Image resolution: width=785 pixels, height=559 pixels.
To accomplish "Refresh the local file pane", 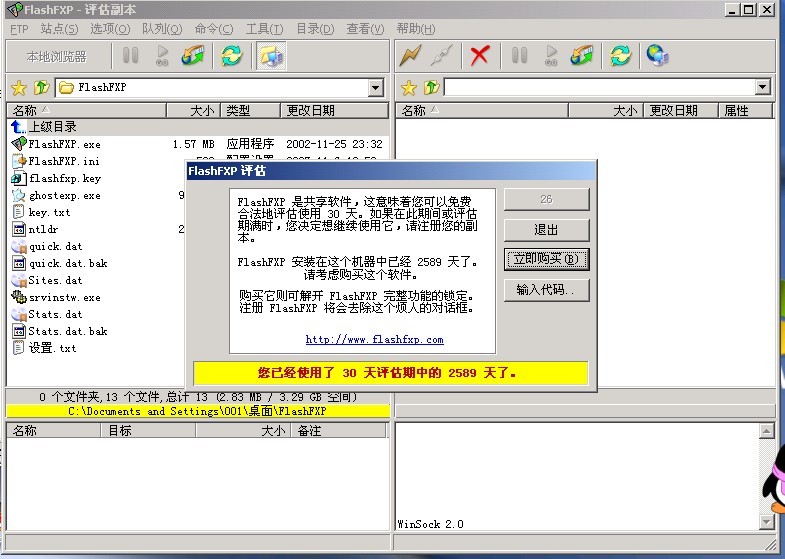I will pyautogui.click(x=231, y=56).
